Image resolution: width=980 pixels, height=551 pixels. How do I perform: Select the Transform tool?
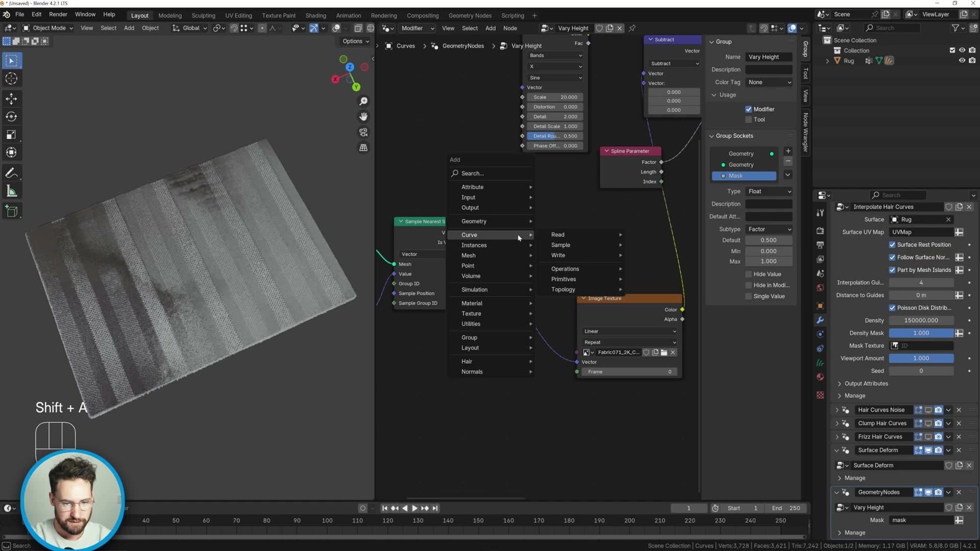11,153
